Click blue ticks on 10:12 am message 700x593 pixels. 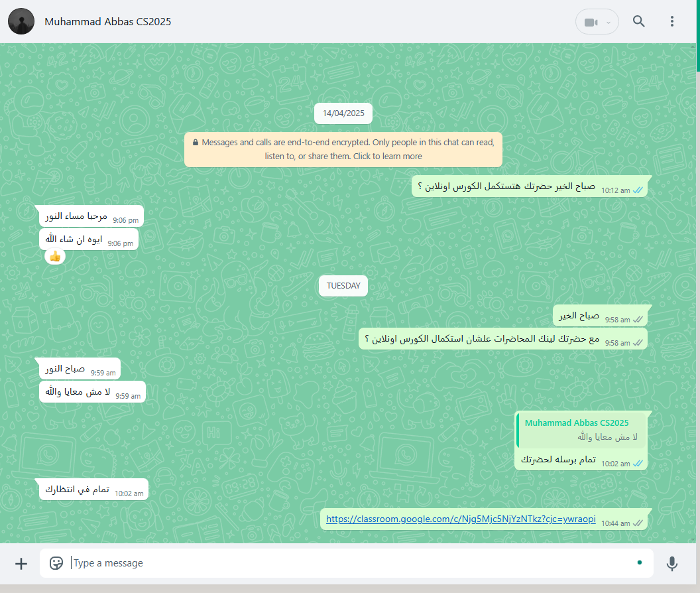[638, 190]
